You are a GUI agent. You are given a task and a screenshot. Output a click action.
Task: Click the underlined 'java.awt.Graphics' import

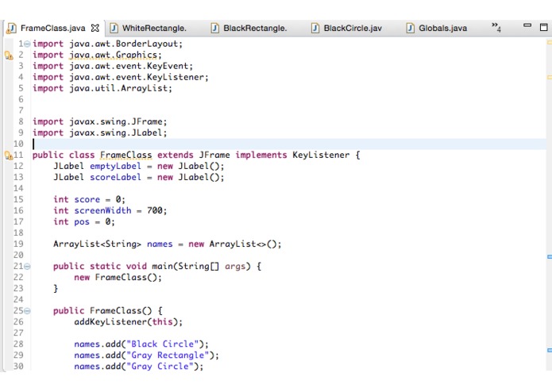114,56
